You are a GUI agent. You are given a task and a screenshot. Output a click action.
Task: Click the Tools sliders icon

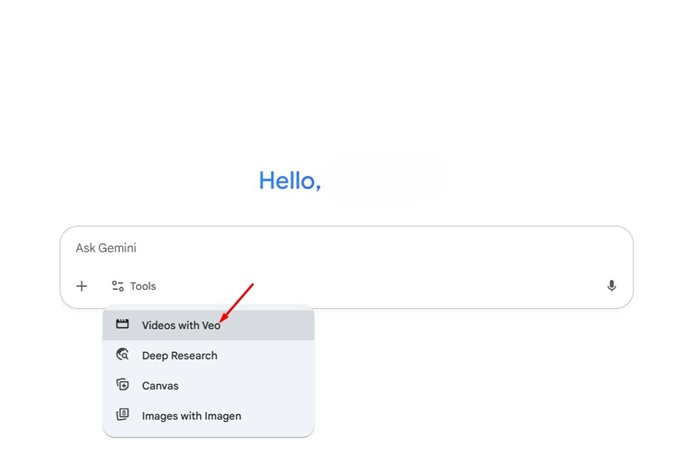pyautogui.click(x=118, y=286)
